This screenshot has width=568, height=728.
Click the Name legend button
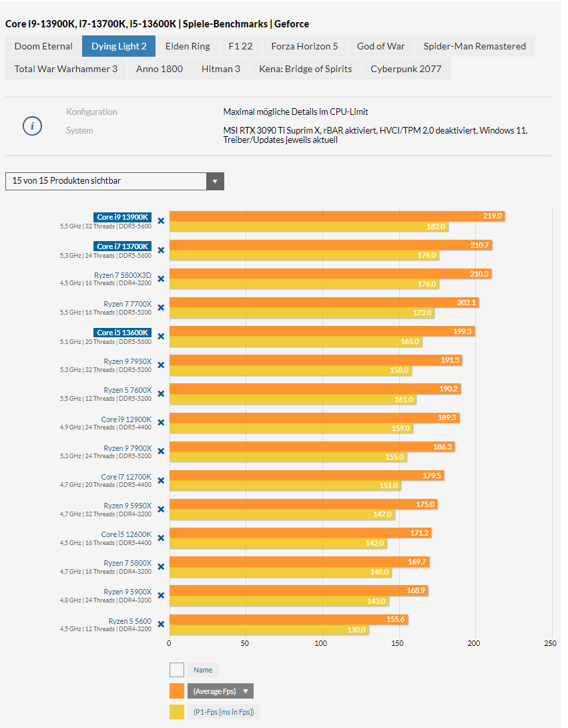click(x=203, y=670)
